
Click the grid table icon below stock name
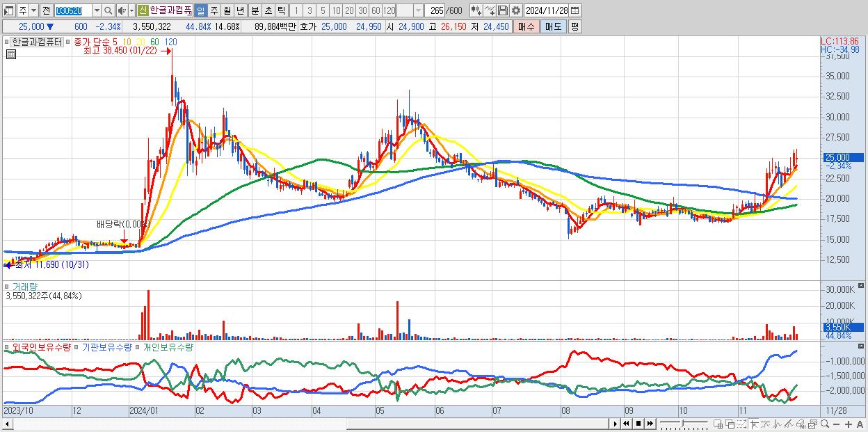tap(10, 54)
